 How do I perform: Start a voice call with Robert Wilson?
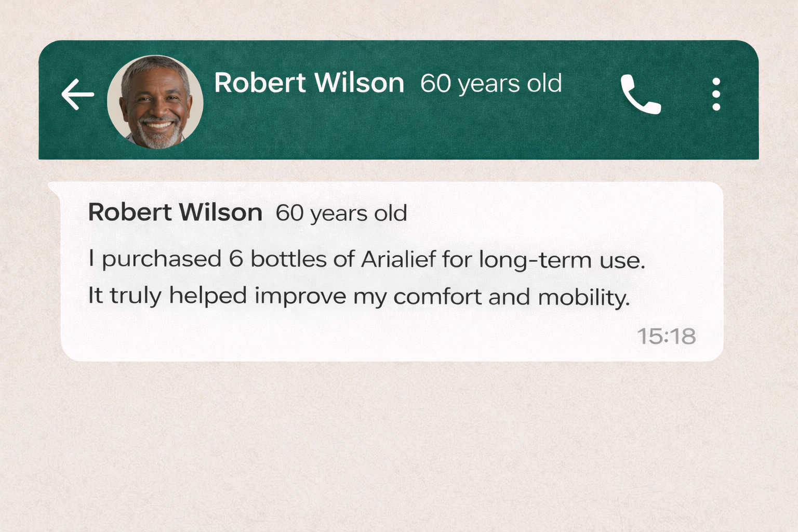point(641,95)
